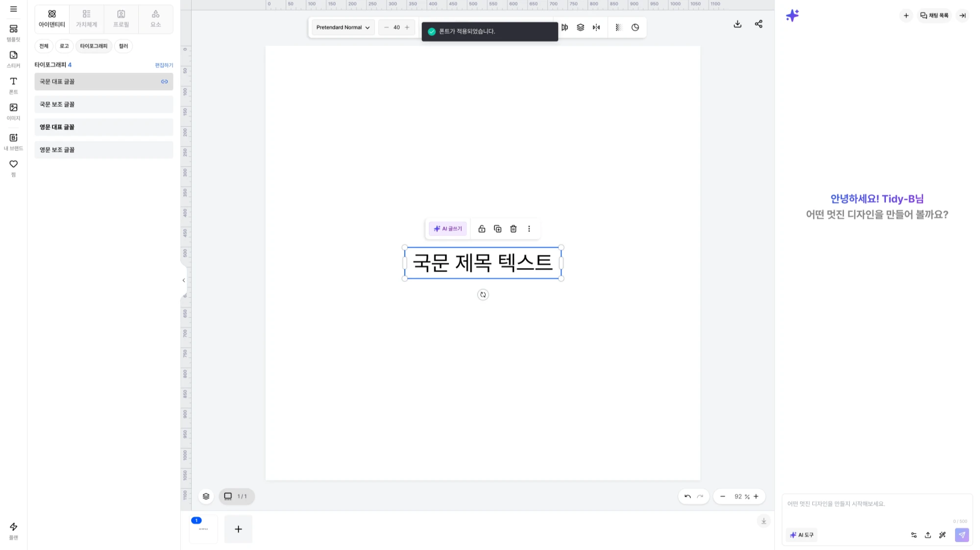
Task: Select the 컬러 filter chip
Action: pos(123,46)
